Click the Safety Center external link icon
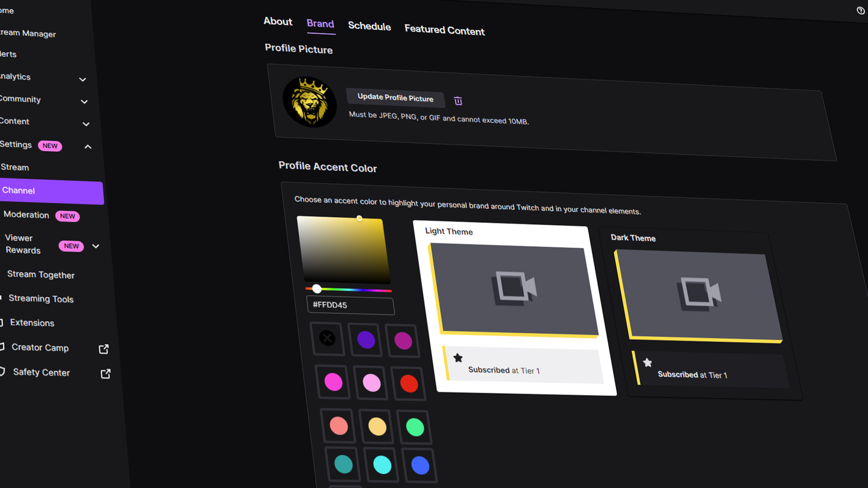This screenshot has width=868, height=488. (x=105, y=374)
